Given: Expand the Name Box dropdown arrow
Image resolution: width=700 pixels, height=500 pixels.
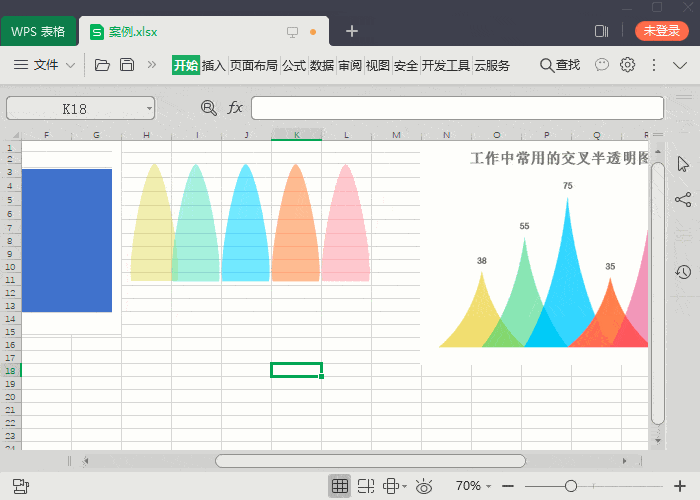Looking at the screenshot, I should tap(149, 108).
